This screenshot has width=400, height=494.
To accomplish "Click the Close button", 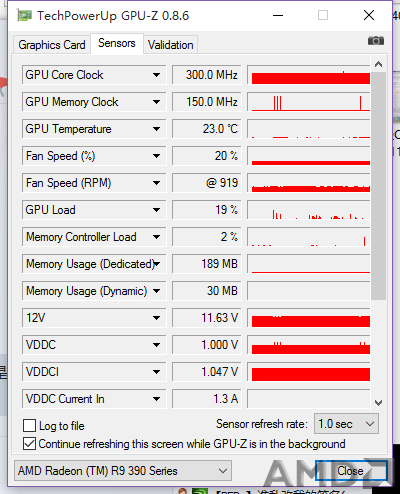I will 351,471.
